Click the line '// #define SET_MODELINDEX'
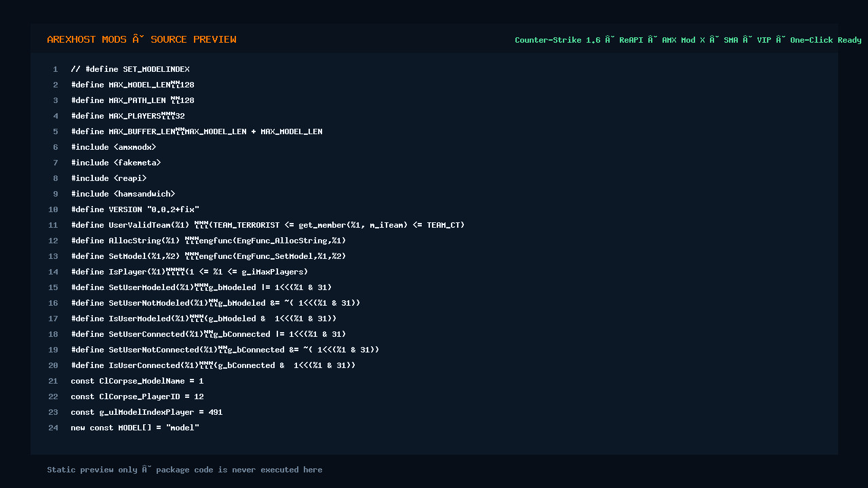The width and height of the screenshot is (868, 488). [130, 69]
